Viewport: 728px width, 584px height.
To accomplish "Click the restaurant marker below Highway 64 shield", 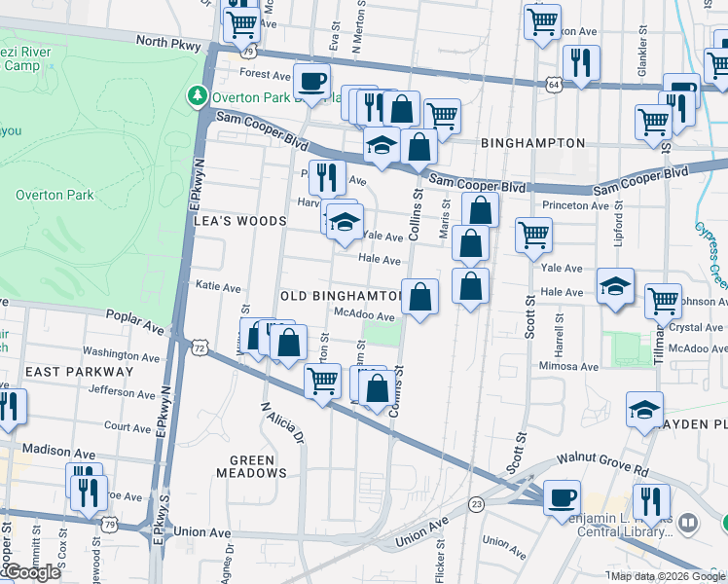I will (x=581, y=64).
